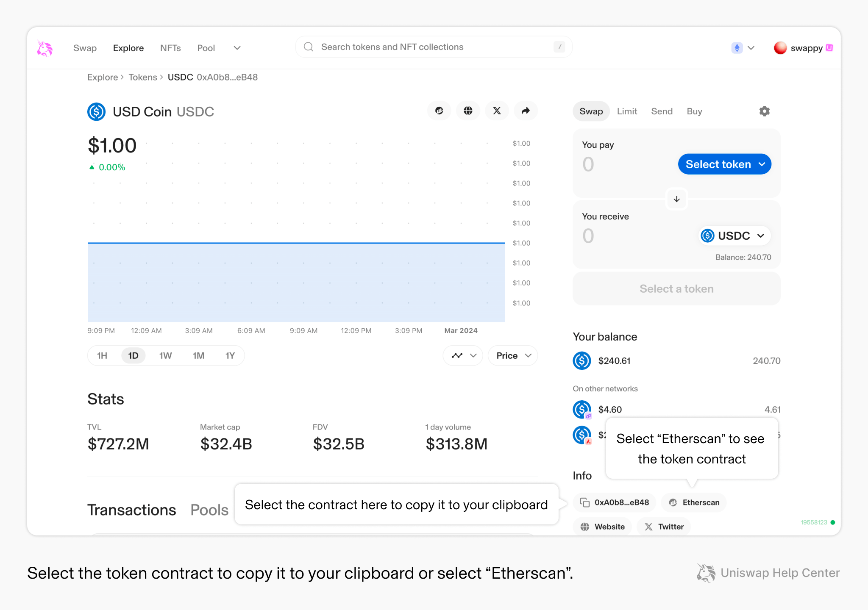Select the 1Y time range
The width and height of the screenshot is (868, 610).
[x=230, y=356]
